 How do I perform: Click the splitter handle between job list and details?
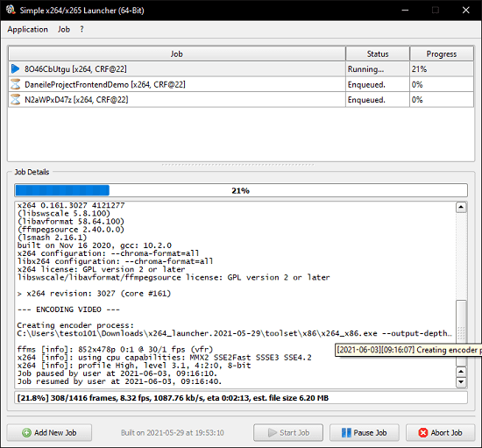pyautogui.click(x=238, y=165)
